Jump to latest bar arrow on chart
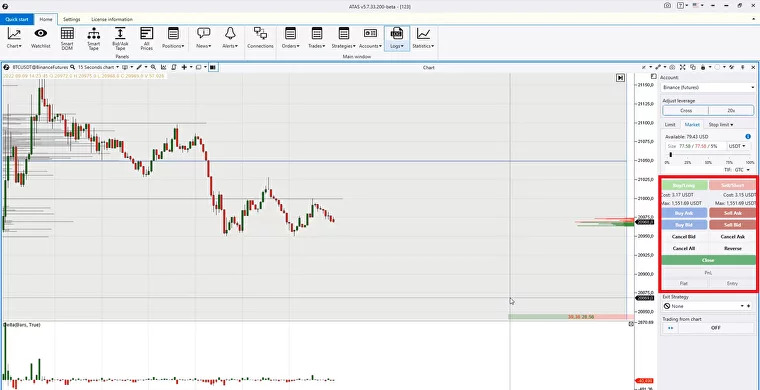 point(620,78)
